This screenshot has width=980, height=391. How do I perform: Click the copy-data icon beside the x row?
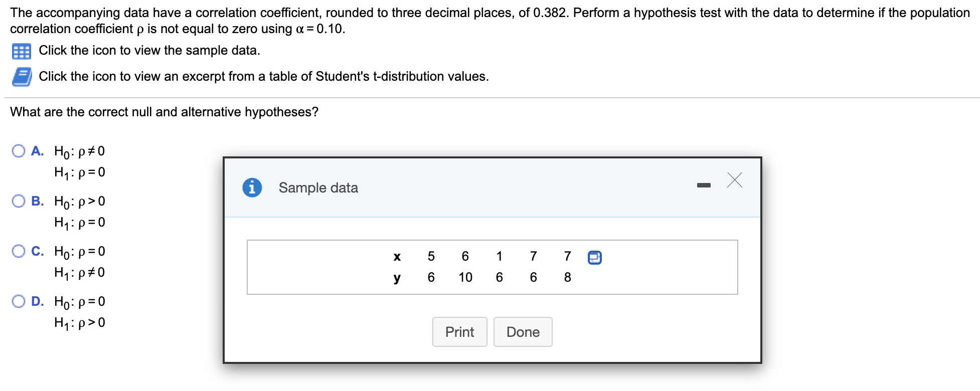[594, 257]
